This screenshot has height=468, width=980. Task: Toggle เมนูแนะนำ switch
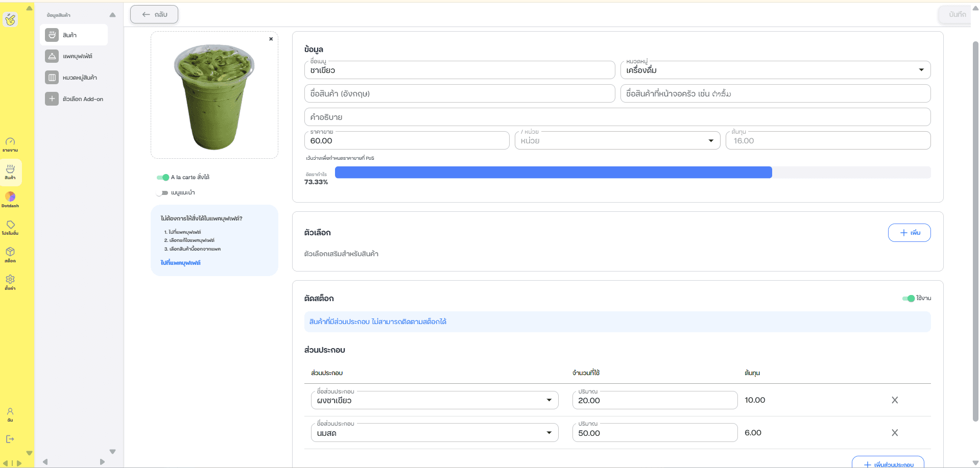[162, 193]
